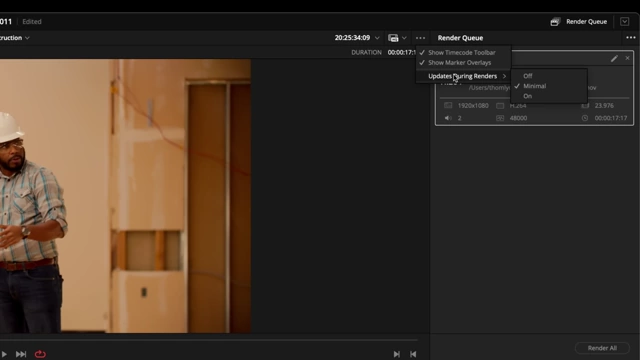The image size is (640, 360).
Task: Open the timecode 20:25:34:09 dropdown arrow
Action: [x=377, y=38]
